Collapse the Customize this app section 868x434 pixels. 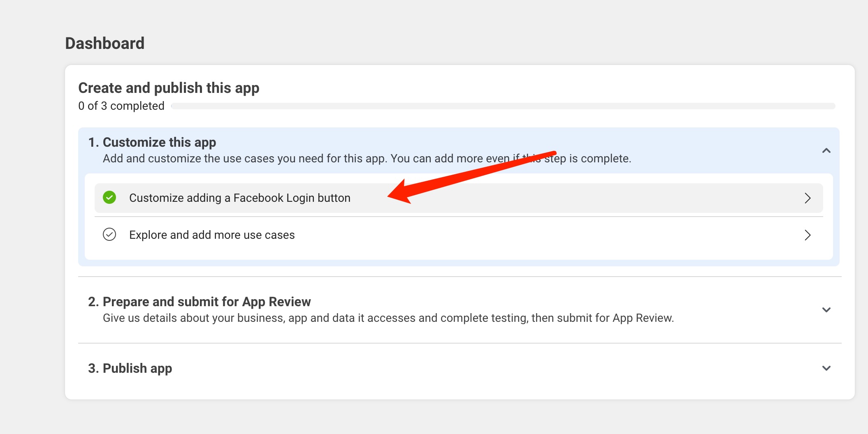pos(826,151)
